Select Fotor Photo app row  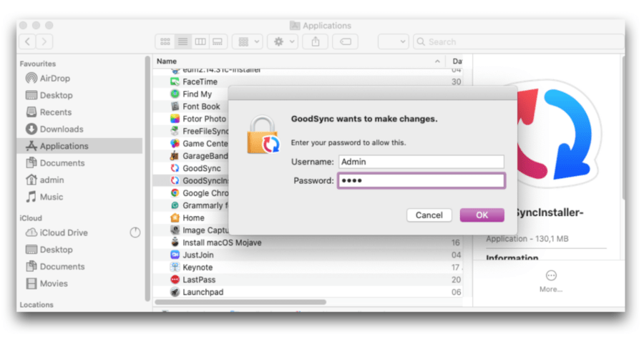click(x=191, y=119)
